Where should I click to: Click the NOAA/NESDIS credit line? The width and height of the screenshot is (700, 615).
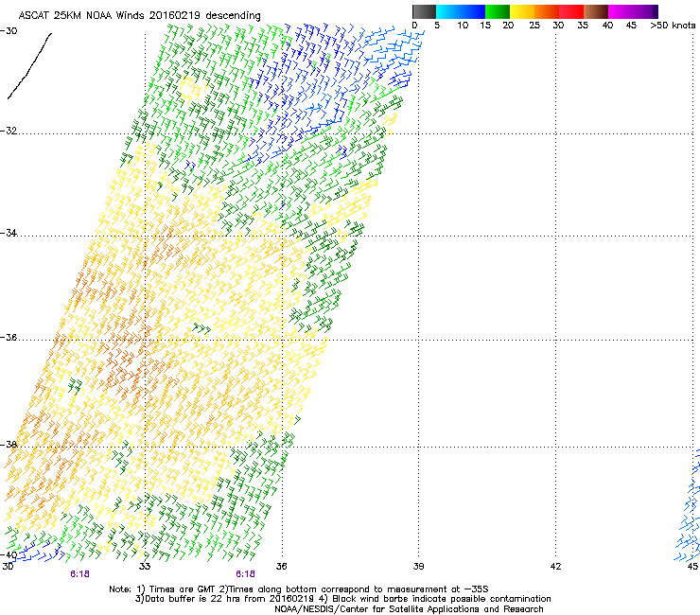409,609
